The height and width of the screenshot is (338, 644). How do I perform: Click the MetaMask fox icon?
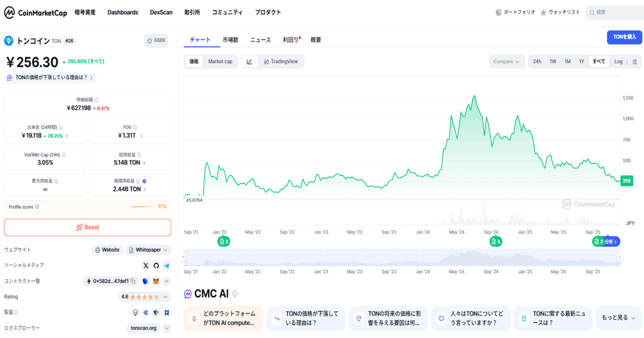[x=156, y=281]
